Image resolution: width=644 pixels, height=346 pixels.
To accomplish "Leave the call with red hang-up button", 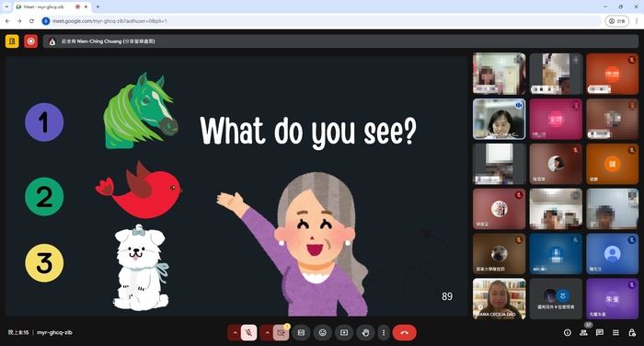I will coord(404,332).
